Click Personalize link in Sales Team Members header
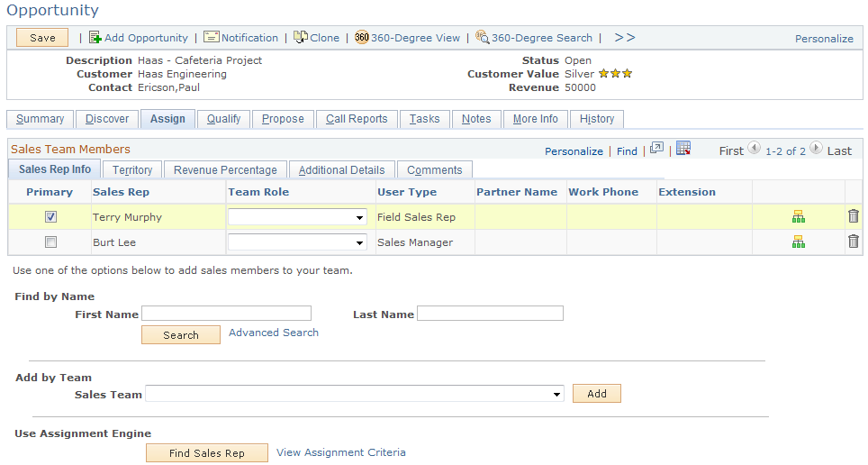Viewport: 868px width, 465px height. tap(574, 151)
